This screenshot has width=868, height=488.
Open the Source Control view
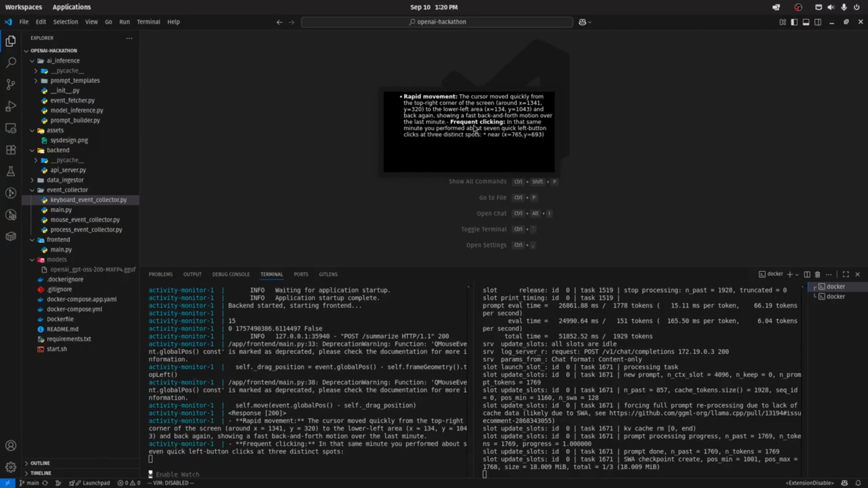point(11,84)
